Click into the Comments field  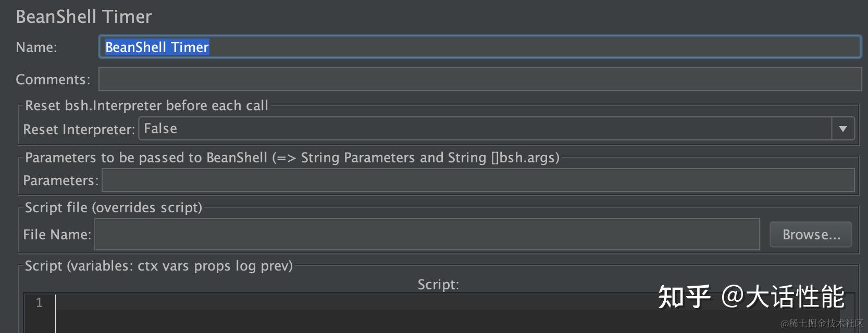(x=479, y=80)
